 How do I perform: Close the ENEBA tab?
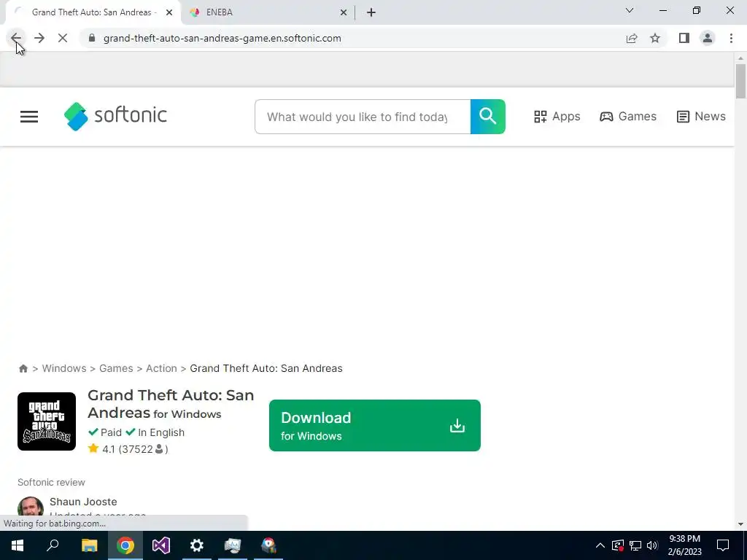tap(344, 12)
